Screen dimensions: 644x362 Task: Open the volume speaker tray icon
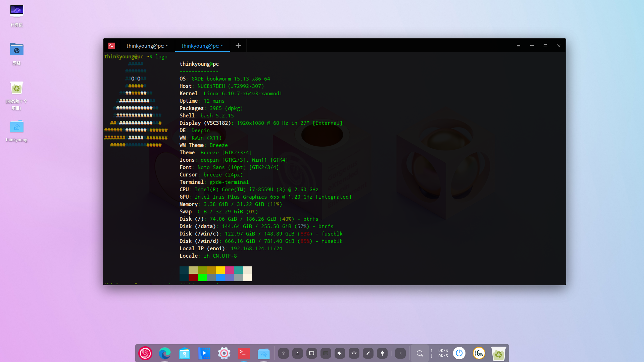coord(340,353)
